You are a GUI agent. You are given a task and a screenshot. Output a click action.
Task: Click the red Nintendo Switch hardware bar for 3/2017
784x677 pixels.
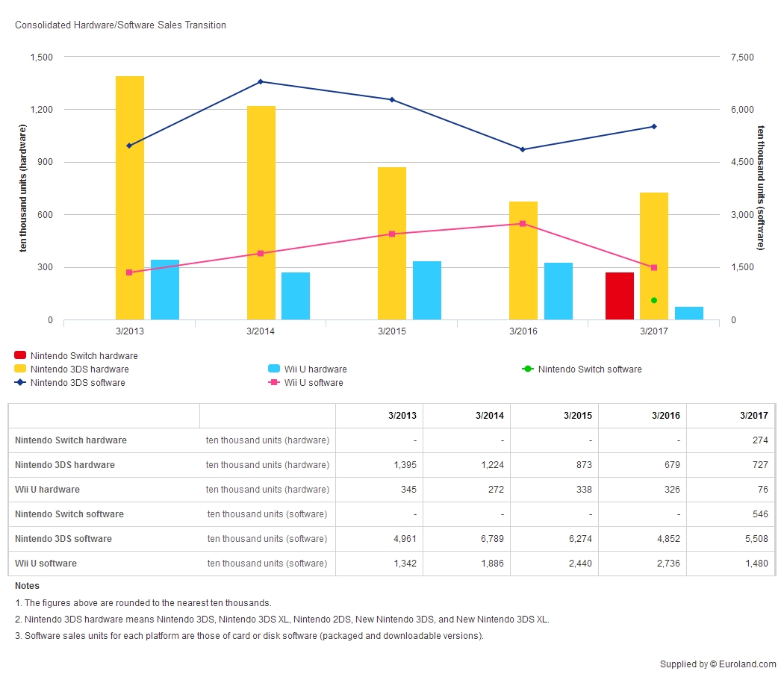coord(620,296)
